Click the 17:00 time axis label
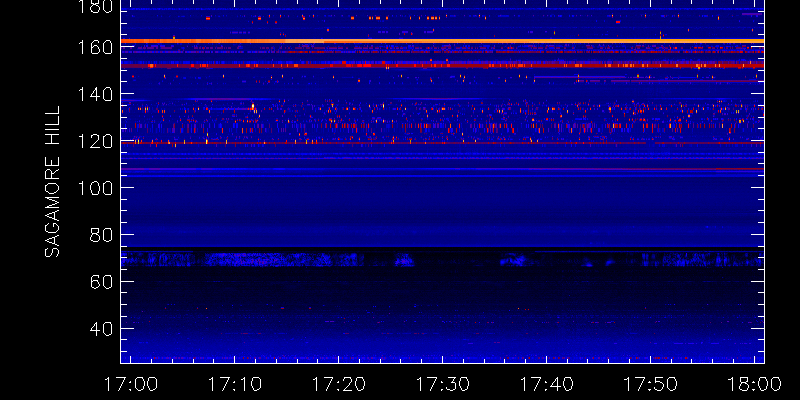 (x=130, y=384)
